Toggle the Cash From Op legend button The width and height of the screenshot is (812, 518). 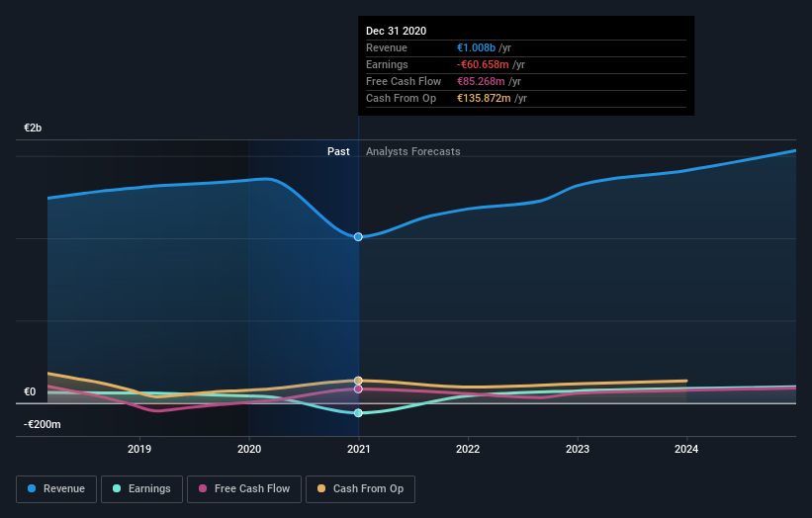(x=360, y=489)
